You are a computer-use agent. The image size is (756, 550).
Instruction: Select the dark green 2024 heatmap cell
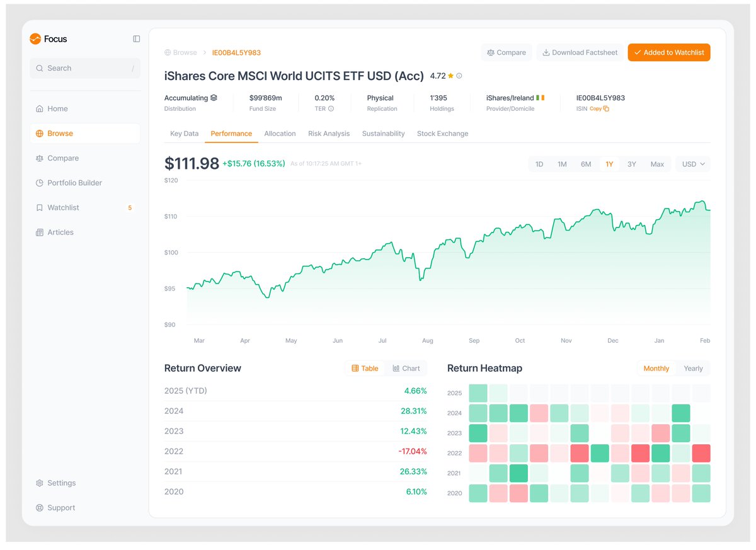click(680, 413)
